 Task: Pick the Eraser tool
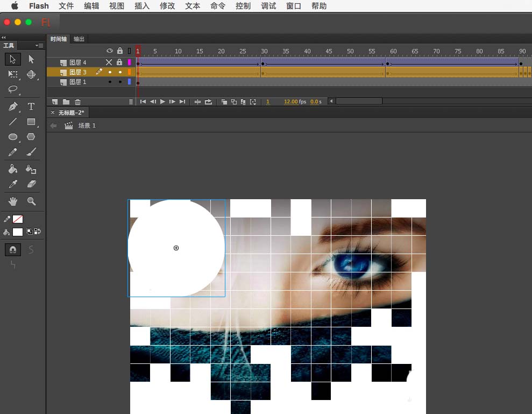(31, 184)
